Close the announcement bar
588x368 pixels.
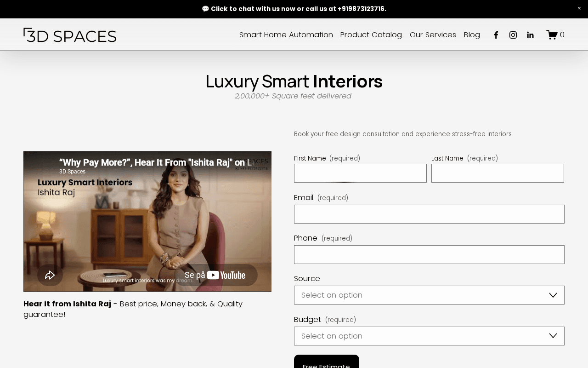pos(579,8)
